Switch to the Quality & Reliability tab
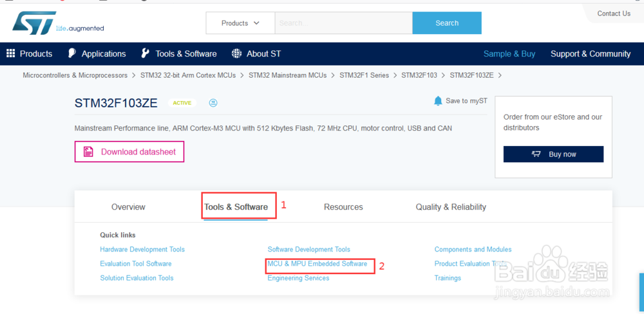Image resolution: width=644 pixels, height=314 pixels. pos(451,207)
